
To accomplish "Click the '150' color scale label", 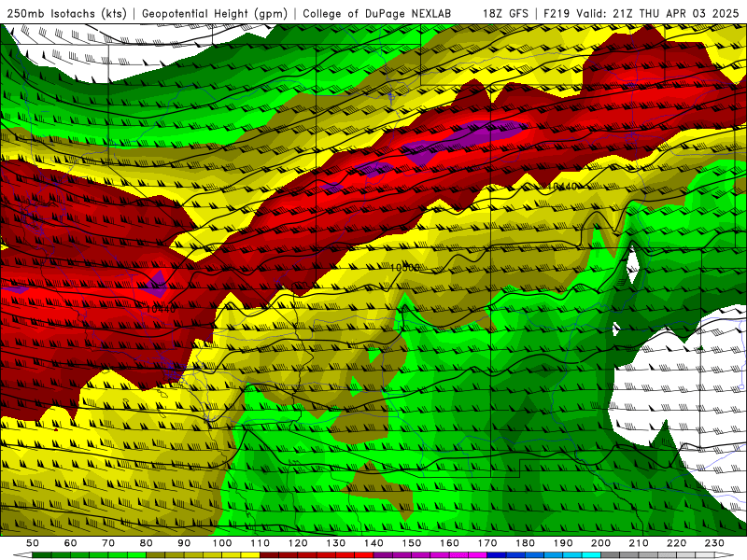I will [412, 543].
